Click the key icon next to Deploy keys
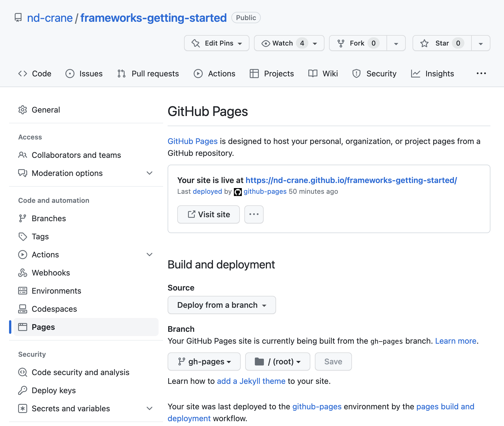 pos(23,390)
